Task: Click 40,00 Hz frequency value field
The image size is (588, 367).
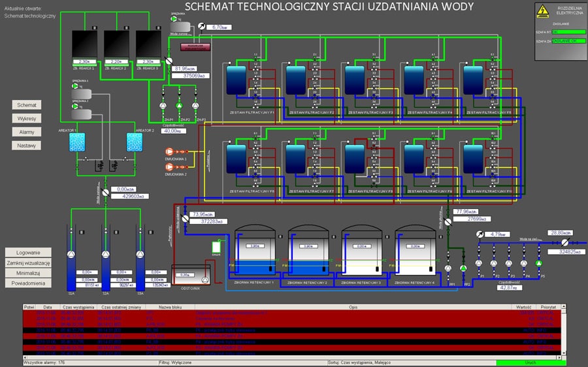Action: pos(174,131)
